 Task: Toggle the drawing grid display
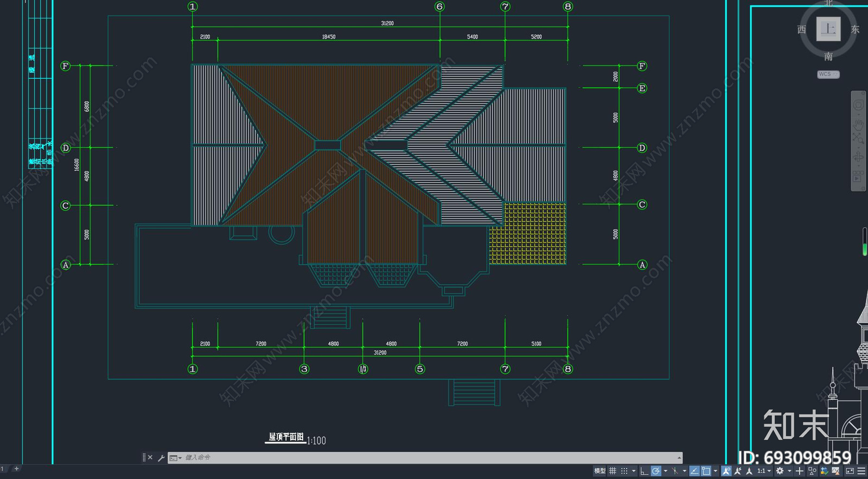coord(612,471)
